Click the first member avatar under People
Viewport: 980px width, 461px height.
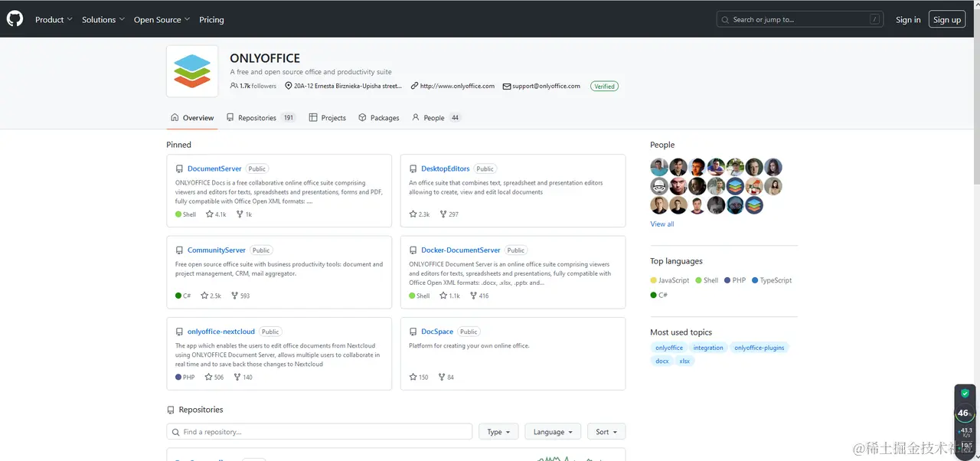(x=659, y=167)
